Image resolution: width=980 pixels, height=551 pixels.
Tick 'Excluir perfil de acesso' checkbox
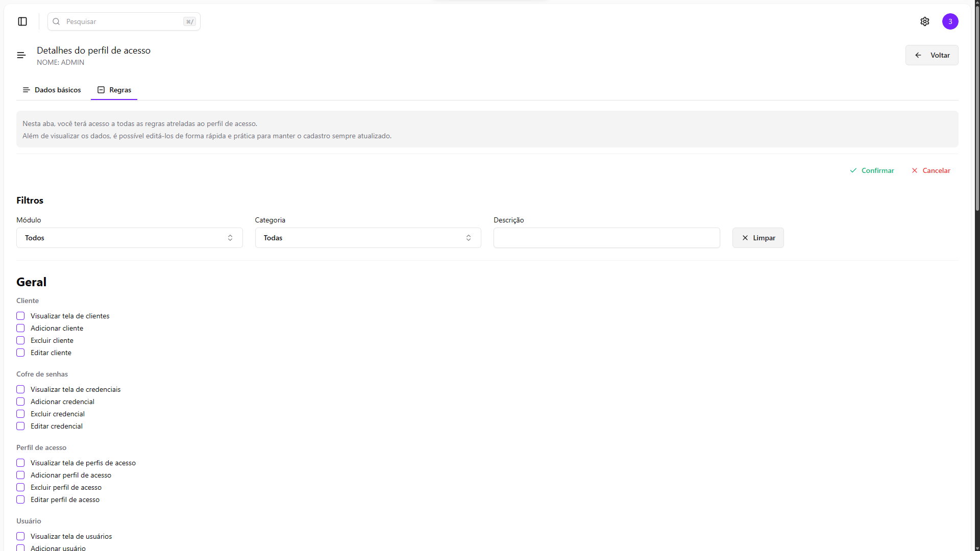(20, 487)
